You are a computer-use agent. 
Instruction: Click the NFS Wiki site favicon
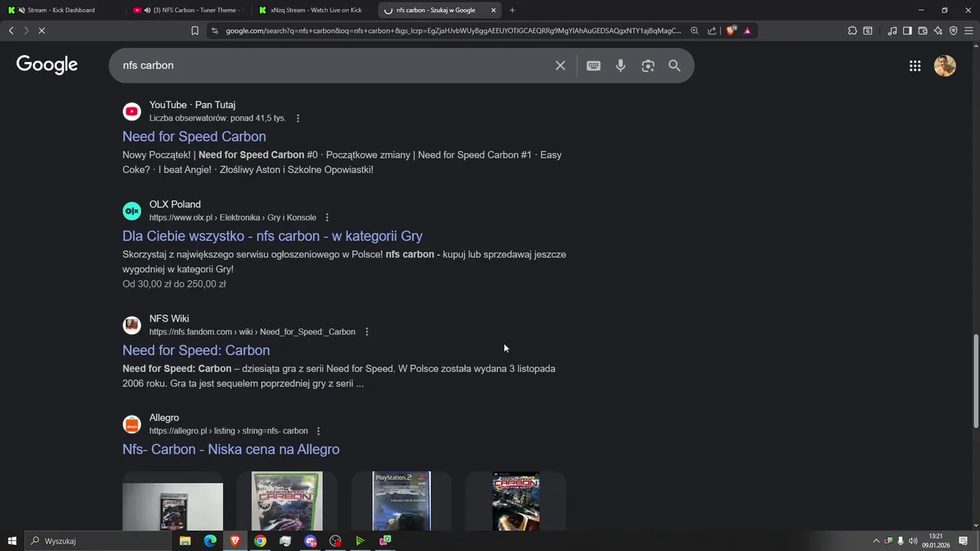coord(132,325)
